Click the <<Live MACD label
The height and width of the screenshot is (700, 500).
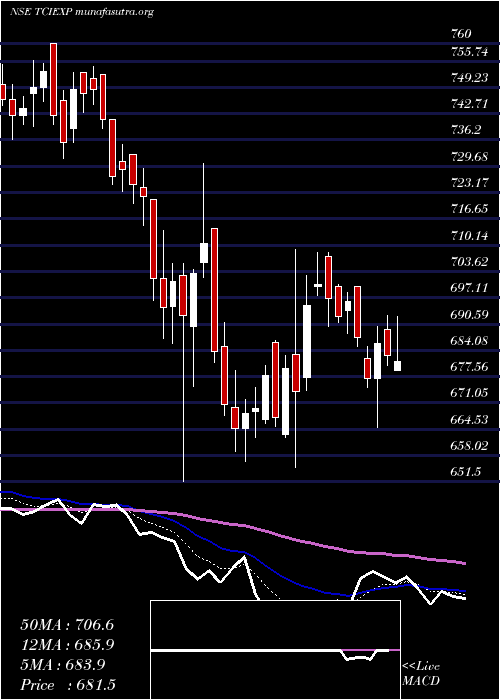(x=421, y=674)
